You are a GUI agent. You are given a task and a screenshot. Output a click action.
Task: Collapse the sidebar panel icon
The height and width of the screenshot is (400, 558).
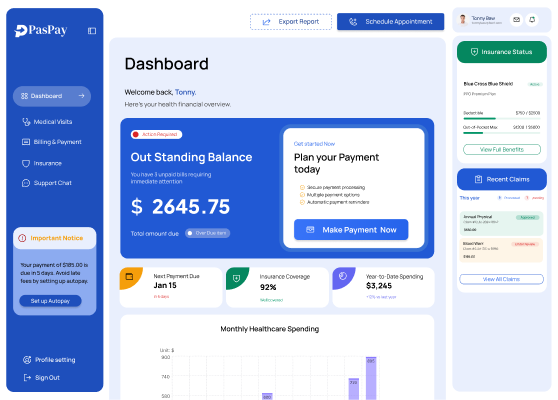92,31
